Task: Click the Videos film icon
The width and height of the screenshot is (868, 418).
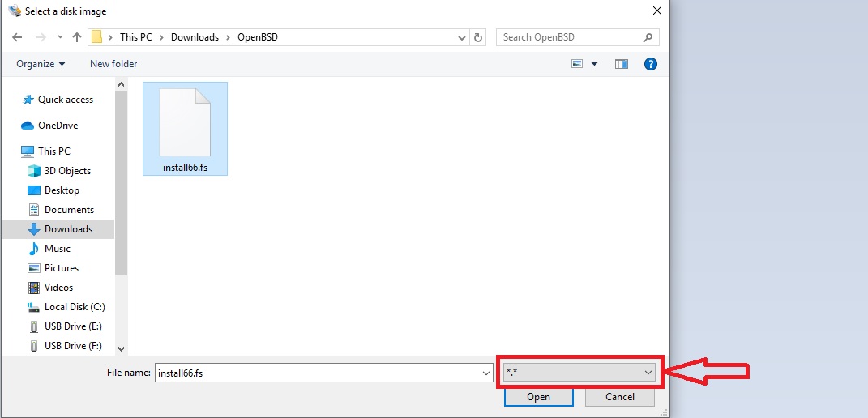Action: pyautogui.click(x=34, y=288)
